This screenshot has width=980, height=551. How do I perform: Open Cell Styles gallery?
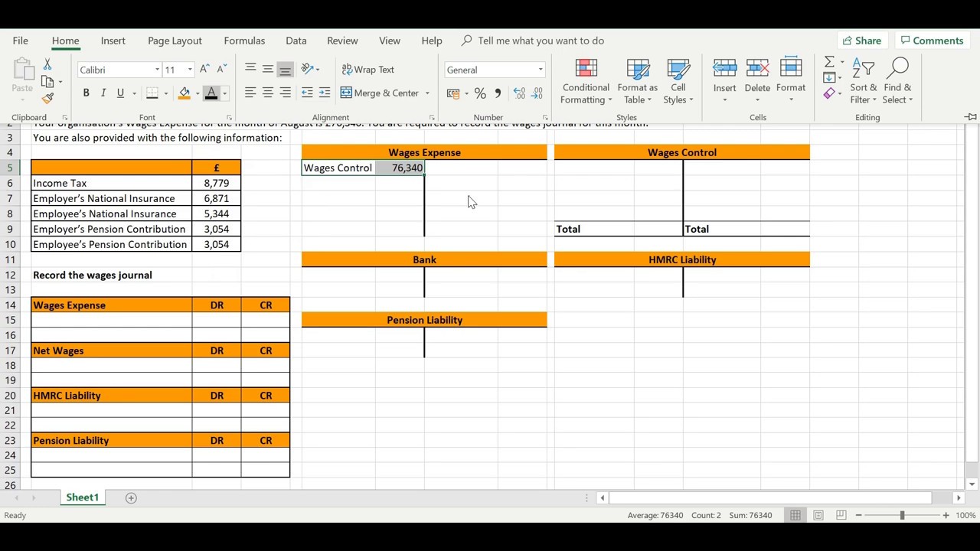click(678, 82)
